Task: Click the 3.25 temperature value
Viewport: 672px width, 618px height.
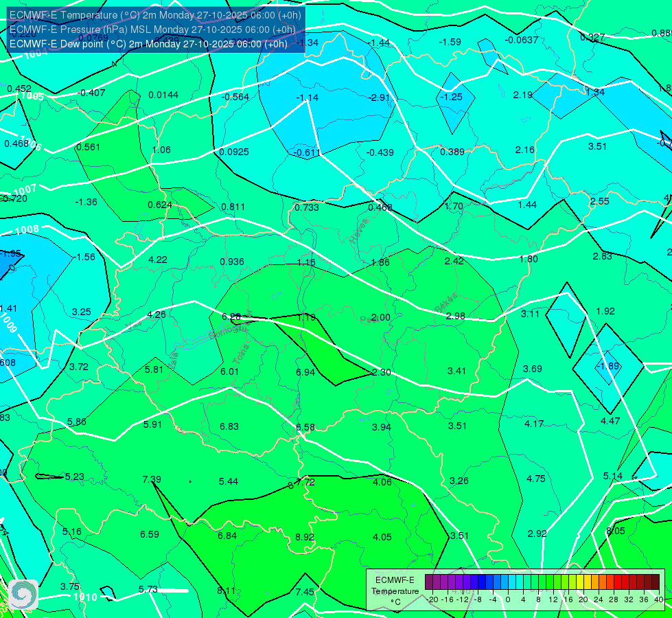Action: (82, 312)
